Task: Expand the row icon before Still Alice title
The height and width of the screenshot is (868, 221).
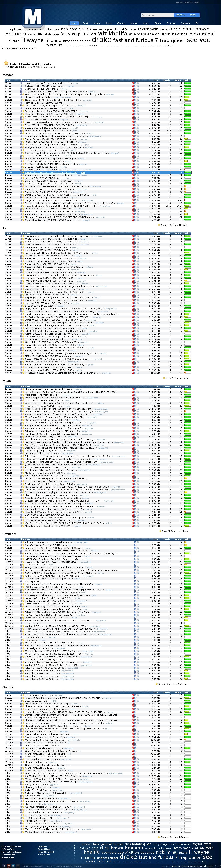Action: pos(21,86)
